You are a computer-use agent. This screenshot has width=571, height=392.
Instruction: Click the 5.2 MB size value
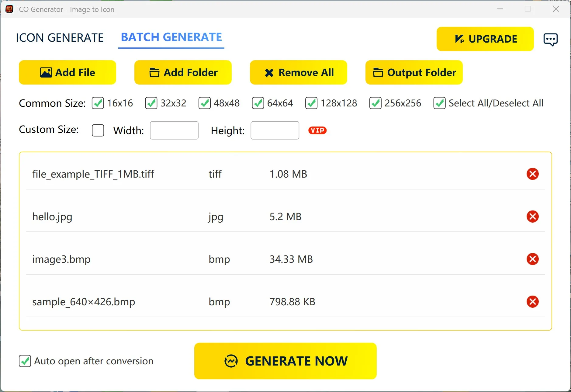tap(285, 217)
